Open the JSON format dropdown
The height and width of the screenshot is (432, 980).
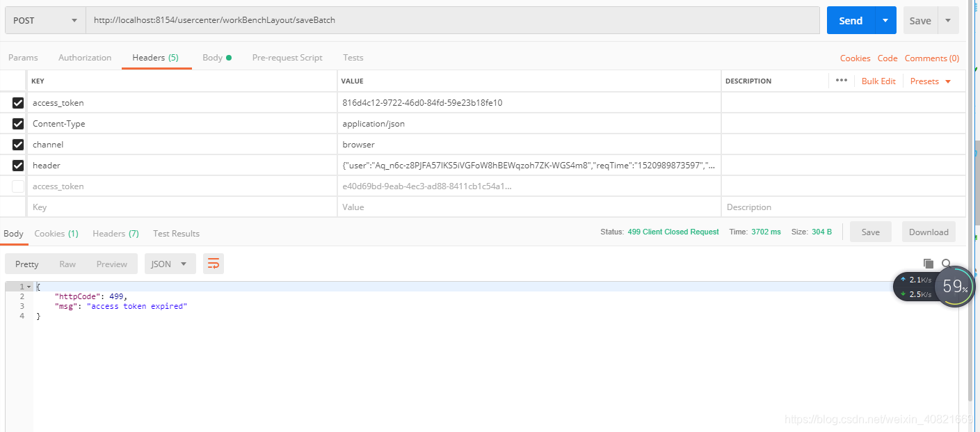coord(170,264)
